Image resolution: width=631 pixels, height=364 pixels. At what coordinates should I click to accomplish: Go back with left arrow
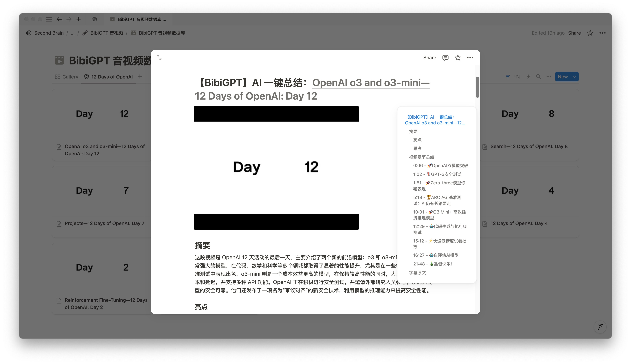(59, 19)
